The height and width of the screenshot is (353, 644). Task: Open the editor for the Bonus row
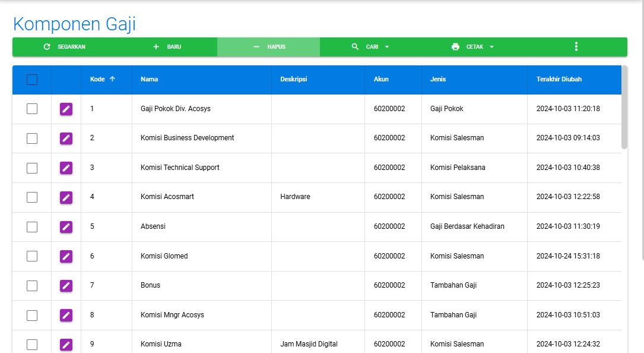(x=66, y=286)
